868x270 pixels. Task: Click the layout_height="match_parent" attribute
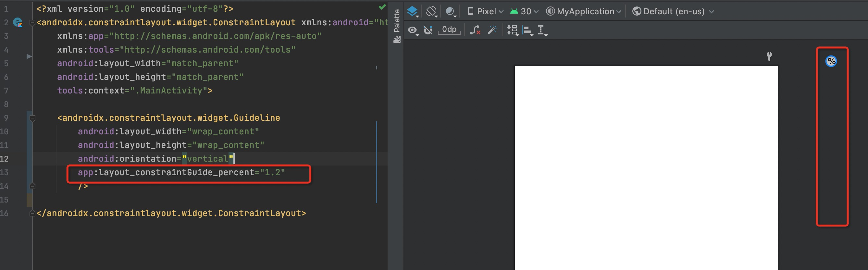(150, 77)
